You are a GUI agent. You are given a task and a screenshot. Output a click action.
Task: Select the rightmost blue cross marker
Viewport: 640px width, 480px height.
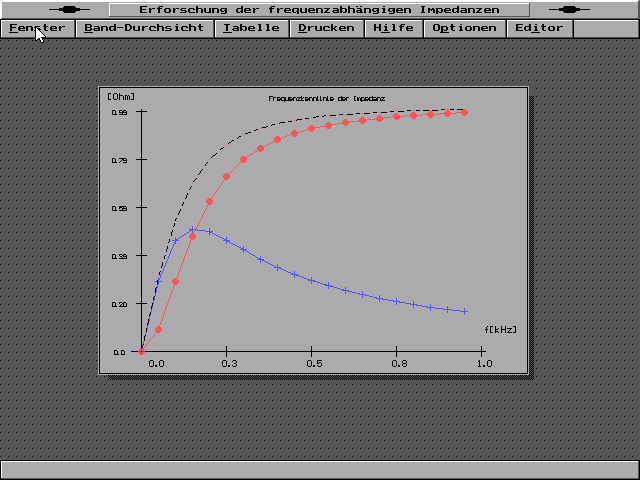click(465, 311)
